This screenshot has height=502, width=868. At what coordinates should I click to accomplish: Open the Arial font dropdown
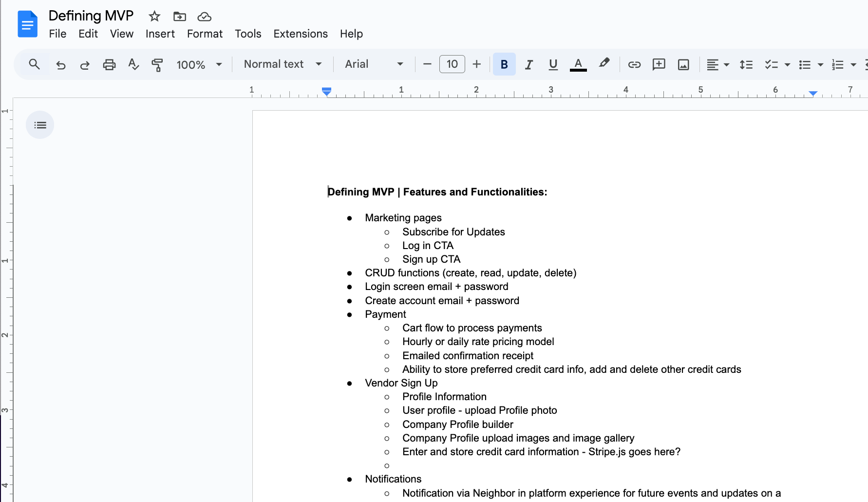tap(374, 64)
